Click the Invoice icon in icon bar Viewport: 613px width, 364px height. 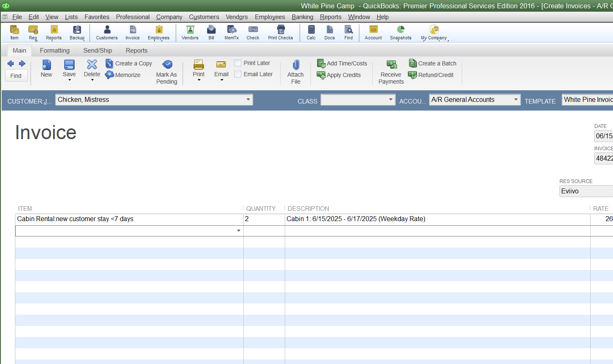point(133,32)
